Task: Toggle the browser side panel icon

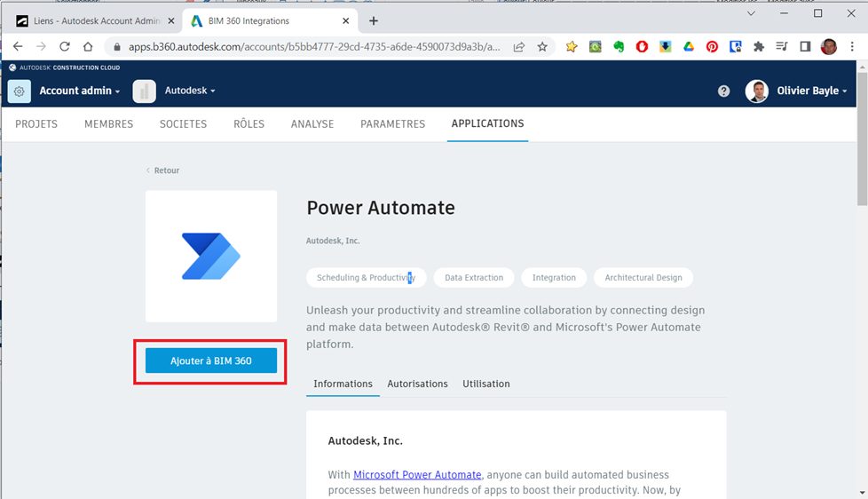Action: point(806,47)
